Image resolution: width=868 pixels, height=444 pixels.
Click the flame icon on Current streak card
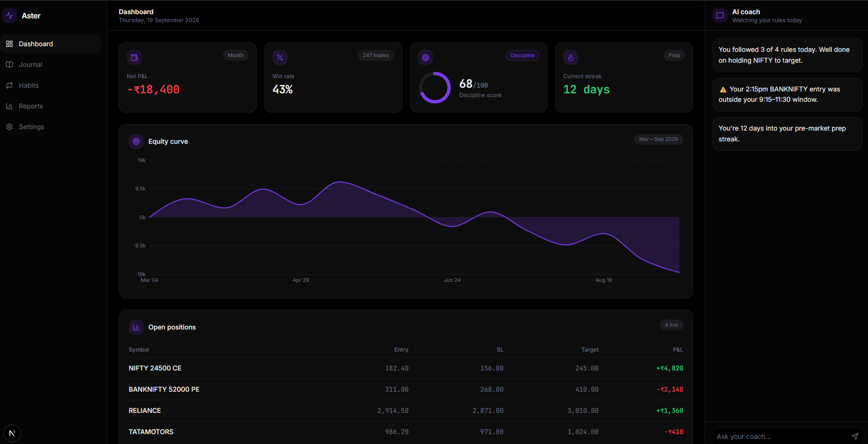pos(571,58)
